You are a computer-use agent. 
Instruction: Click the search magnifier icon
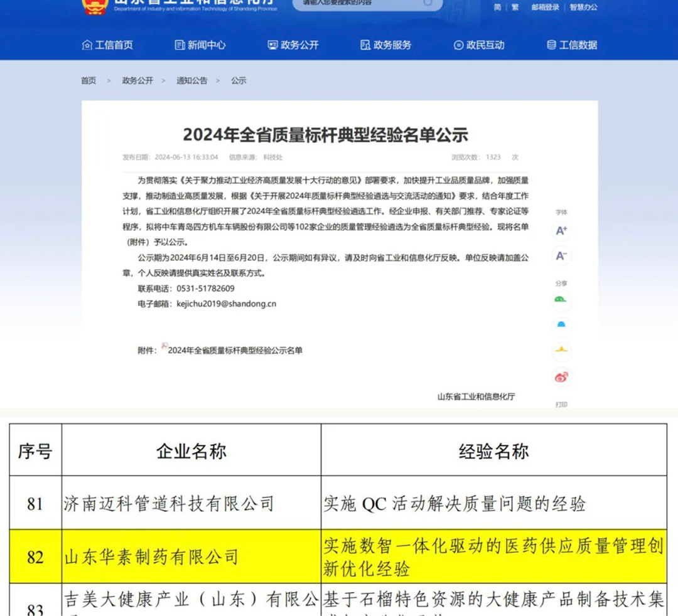coord(428,3)
